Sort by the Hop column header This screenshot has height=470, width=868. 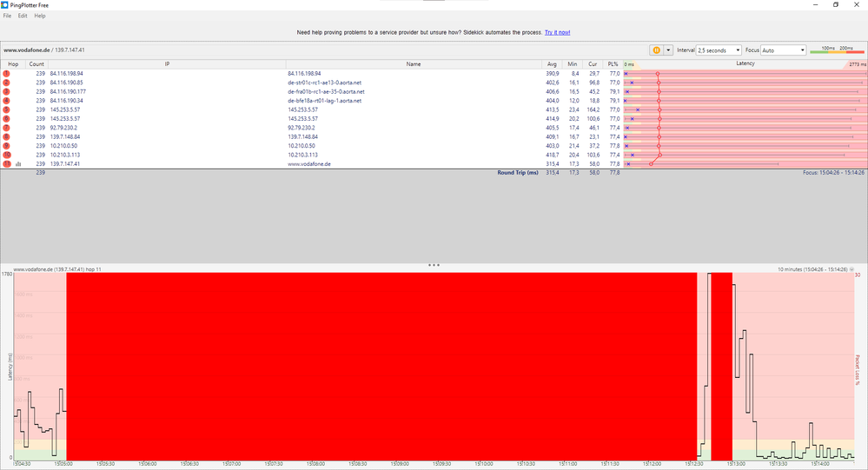pos(13,64)
